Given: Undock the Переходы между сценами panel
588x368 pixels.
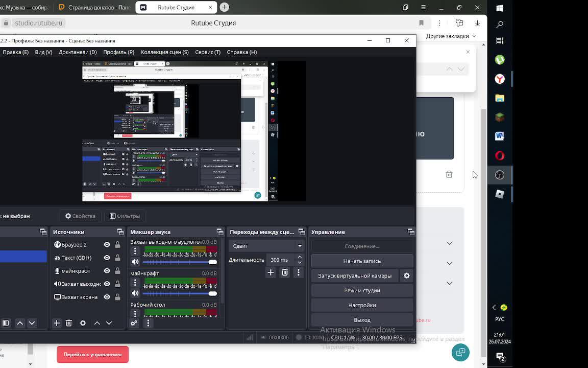Looking at the screenshot, I should [302, 232].
